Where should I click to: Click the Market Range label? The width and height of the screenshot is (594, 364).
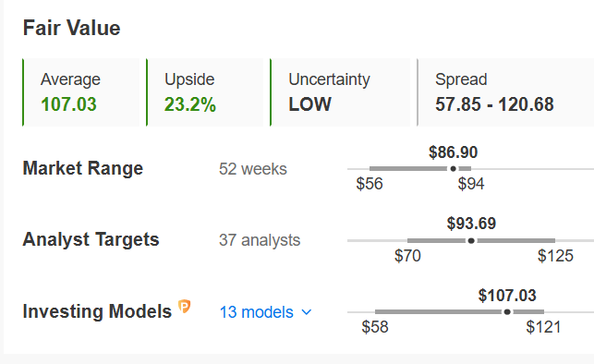[x=83, y=168]
